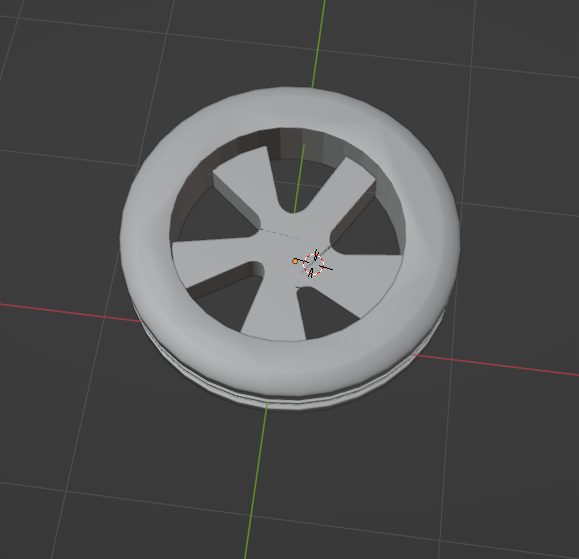Click the flat hub center of the rim
Screen dimensions: 579x559
tap(288, 251)
